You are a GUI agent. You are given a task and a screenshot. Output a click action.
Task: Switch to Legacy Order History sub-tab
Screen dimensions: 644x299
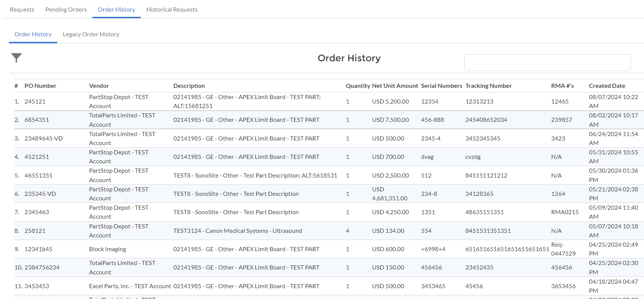(x=91, y=34)
